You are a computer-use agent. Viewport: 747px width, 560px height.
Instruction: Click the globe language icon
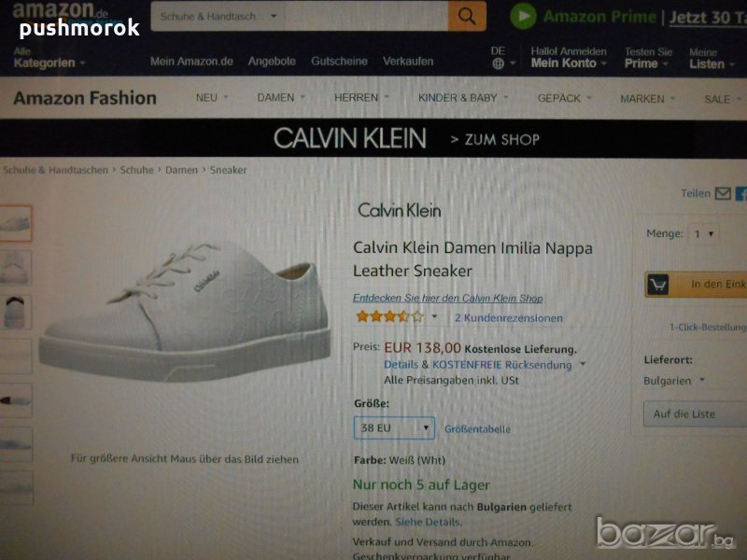click(499, 63)
